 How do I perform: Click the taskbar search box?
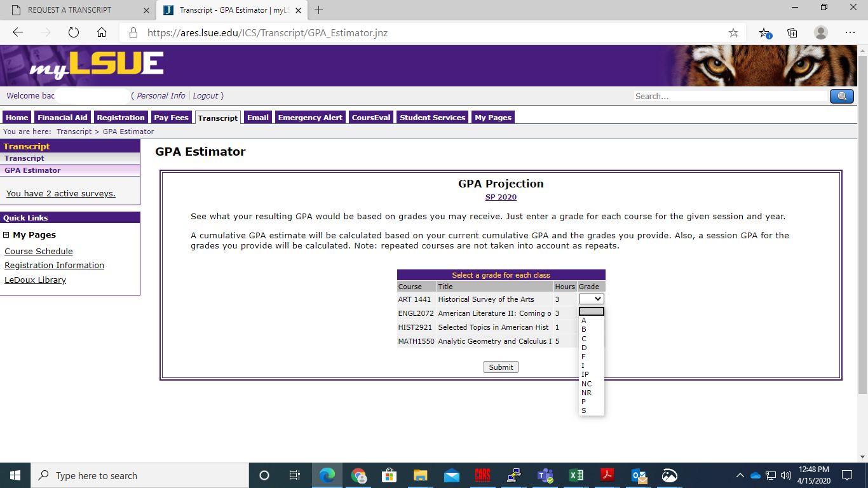click(140, 475)
